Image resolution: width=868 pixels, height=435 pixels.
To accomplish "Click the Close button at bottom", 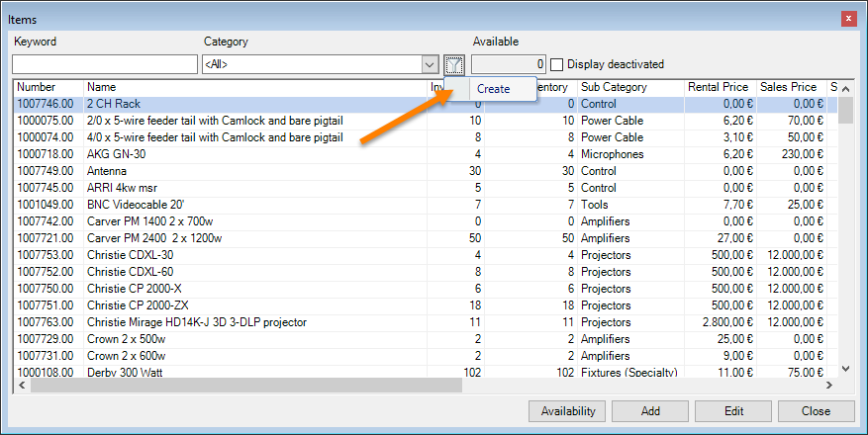I will point(816,411).
